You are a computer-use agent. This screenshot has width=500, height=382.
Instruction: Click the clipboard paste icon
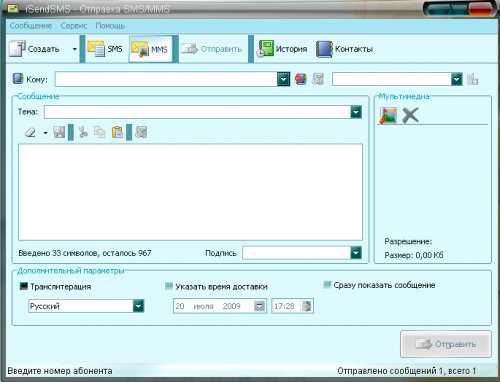117,132
